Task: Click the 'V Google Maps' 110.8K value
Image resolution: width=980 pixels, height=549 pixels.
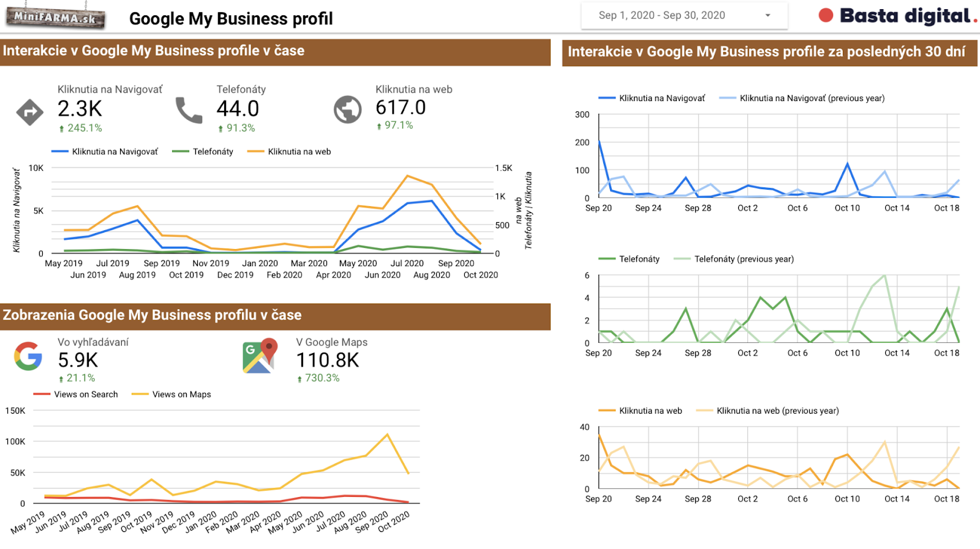Action: click(328, 360)
